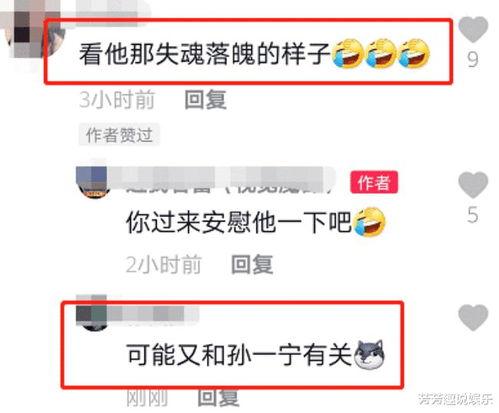
Task: Reply to the author's comment from 2小时前
Action: click(x=252, y=265)
